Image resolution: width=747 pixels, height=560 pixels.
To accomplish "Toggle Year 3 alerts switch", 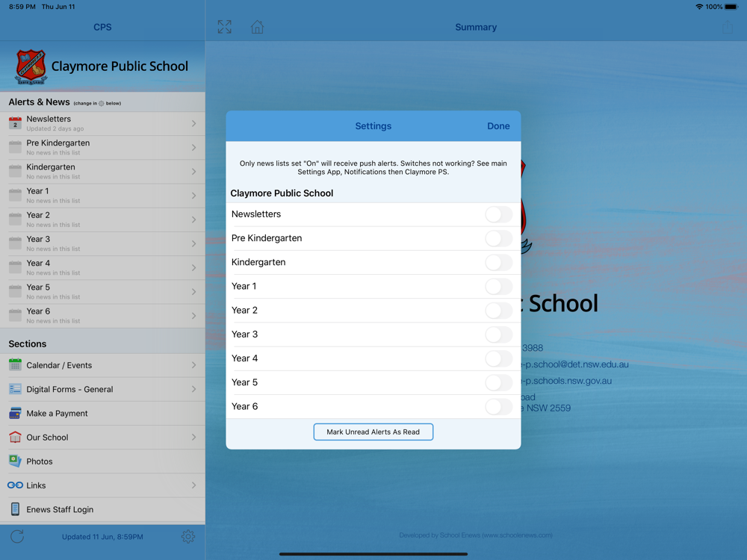I will coord(499,335).
